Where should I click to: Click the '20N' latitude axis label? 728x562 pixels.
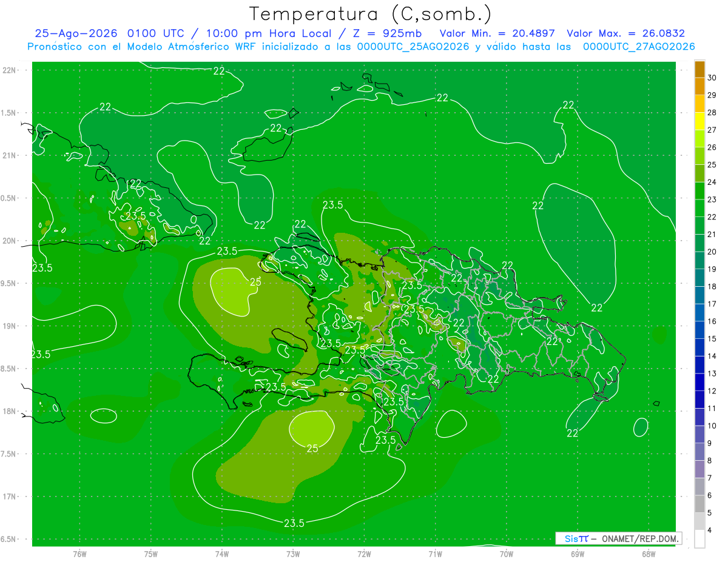click(10, 241)
